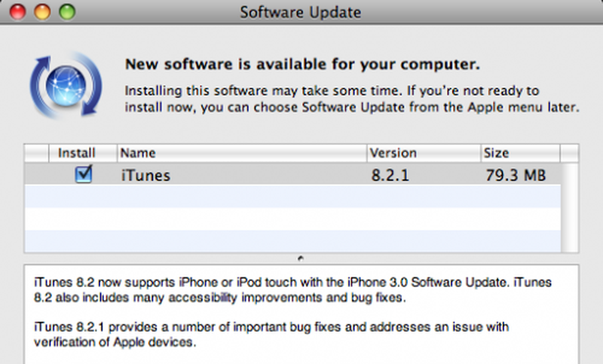This screenshot has height=364, width=603.
Task: Click the iTunes 8.2.1 bug fixes paragraph
Action: click(x=271, y=335)
